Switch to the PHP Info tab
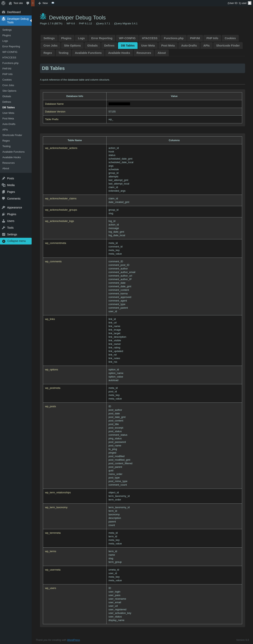This screenshot has width=253, height=644. point(212,38)
